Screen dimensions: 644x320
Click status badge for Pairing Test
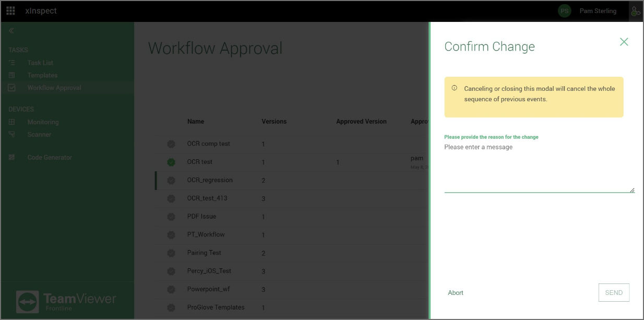click(171, 253)
